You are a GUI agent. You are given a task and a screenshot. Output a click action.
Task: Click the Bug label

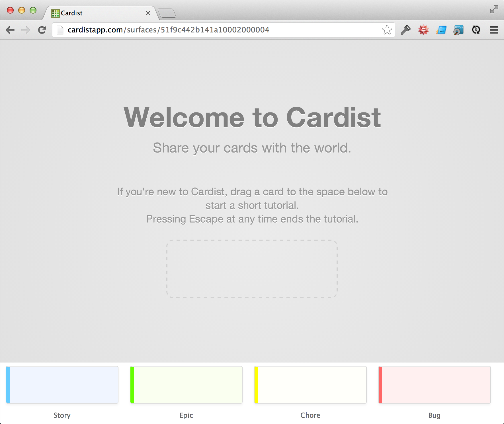435,415
